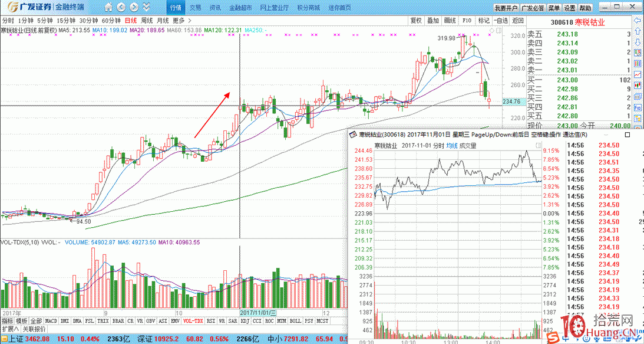
Task: Click the diamond icon at chart corner
Action: click(x=491, y=31)
